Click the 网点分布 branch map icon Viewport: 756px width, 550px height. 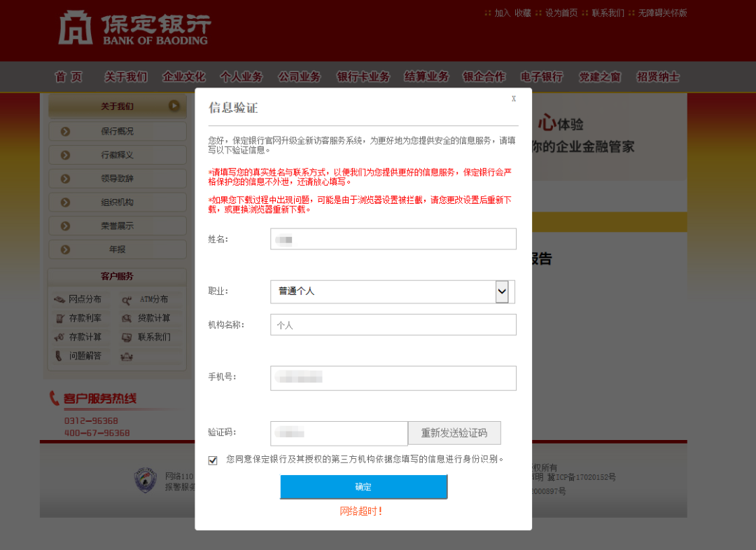(59, 300)
